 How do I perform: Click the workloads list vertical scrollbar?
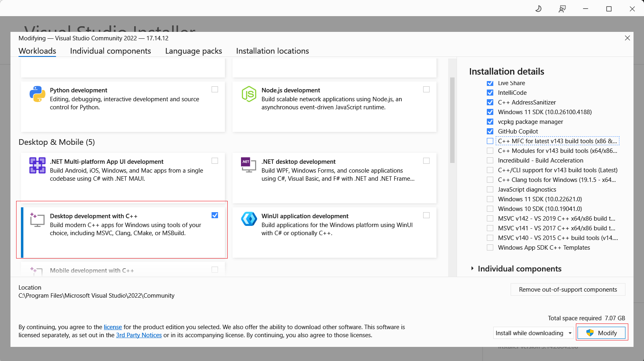pos(452,120)
